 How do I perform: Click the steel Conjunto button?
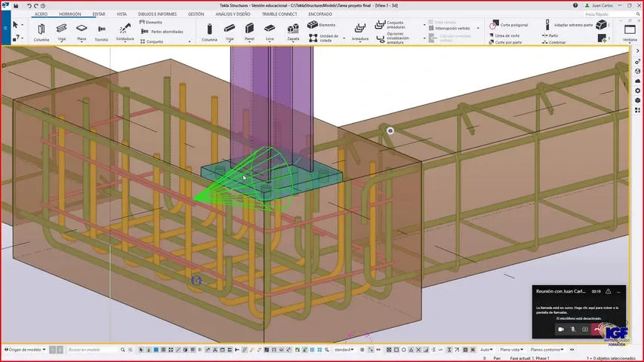tap(152, 41)
